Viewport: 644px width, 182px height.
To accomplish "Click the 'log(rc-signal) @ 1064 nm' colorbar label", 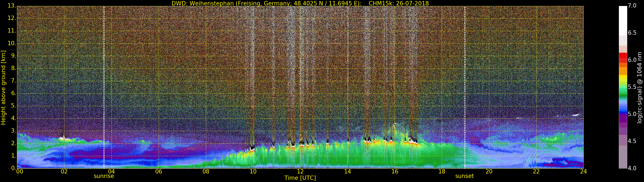I will click(x=639, y=88).
